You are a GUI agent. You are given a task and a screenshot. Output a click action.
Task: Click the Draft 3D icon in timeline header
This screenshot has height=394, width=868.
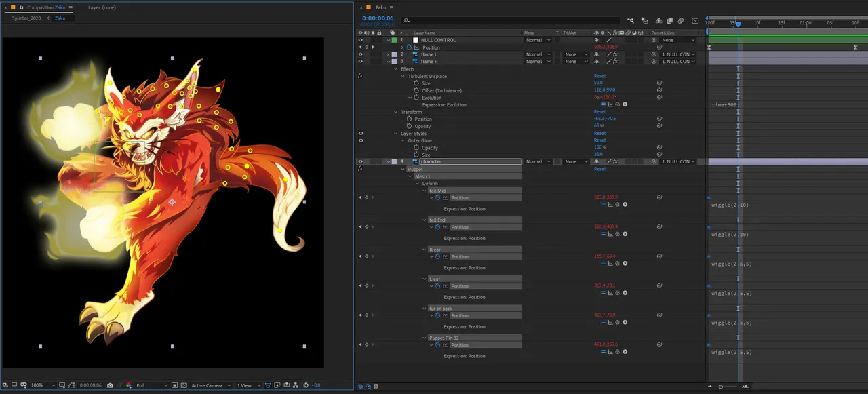pos(645,21)
